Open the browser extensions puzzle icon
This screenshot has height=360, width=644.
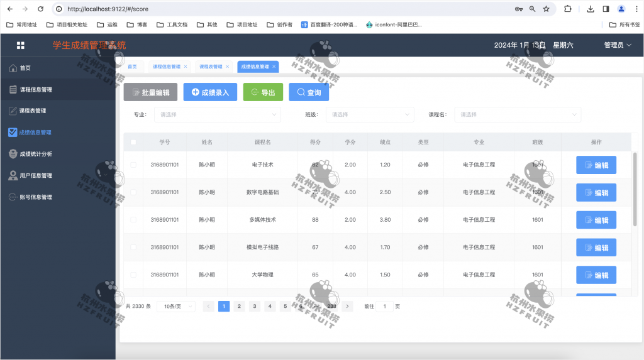pyautogui.click(x=568, y=9)
